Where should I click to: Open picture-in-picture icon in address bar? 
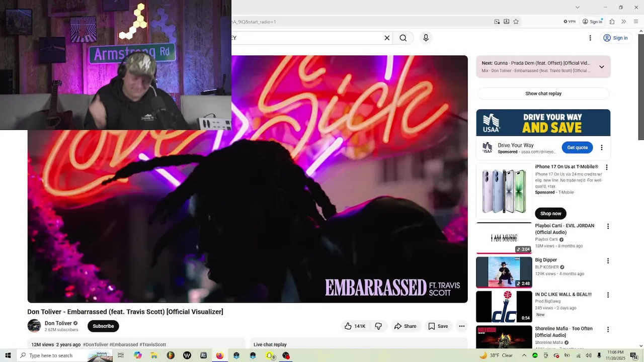497,22
